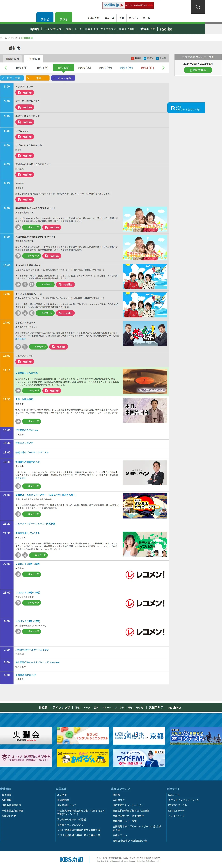Screen dimensions: 222x868
Task: Select date 10/10 (木)
Action: tap(84, 68)
